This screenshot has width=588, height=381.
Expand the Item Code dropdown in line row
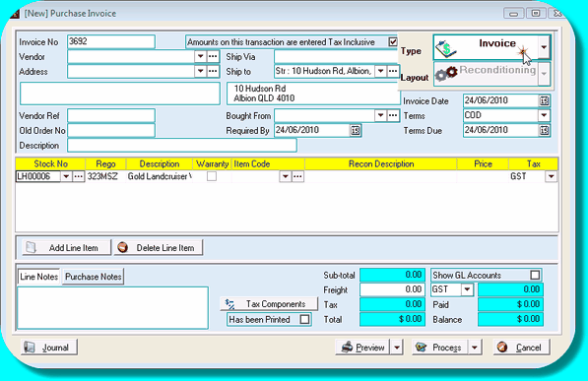286,176
